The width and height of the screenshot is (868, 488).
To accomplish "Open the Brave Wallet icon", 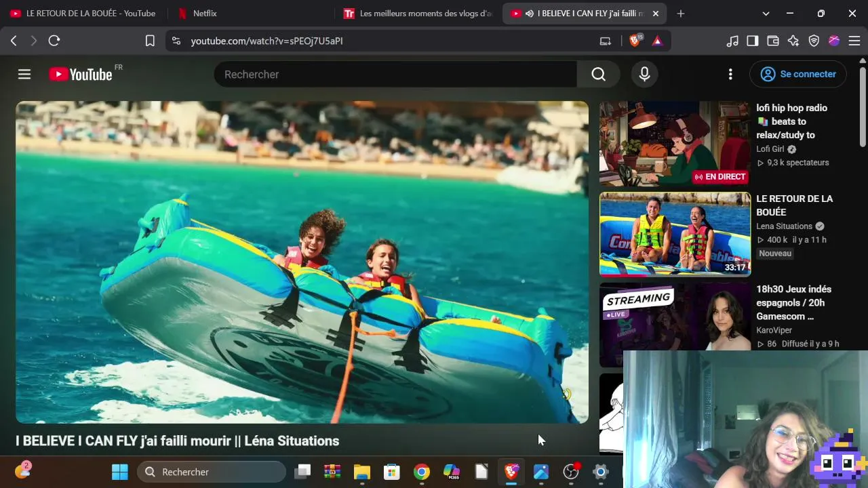I will [773, 41].
